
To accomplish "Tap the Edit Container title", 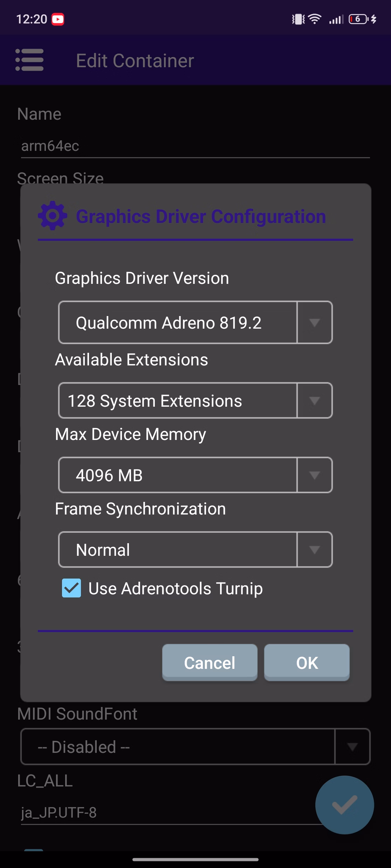I will (x=135, y=61).
